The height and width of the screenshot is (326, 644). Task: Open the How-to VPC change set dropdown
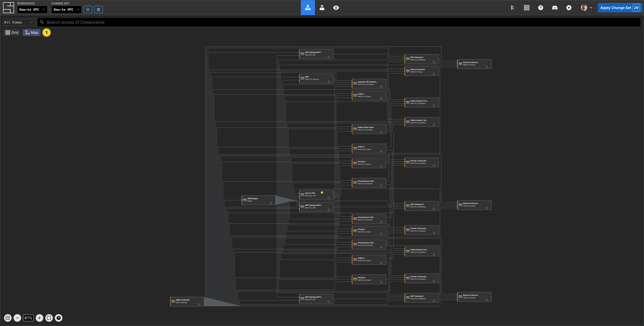coord(66,9)
